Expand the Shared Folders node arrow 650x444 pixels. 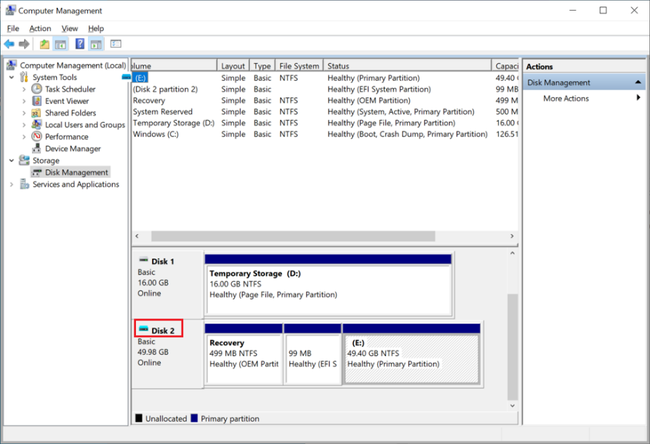24,113
